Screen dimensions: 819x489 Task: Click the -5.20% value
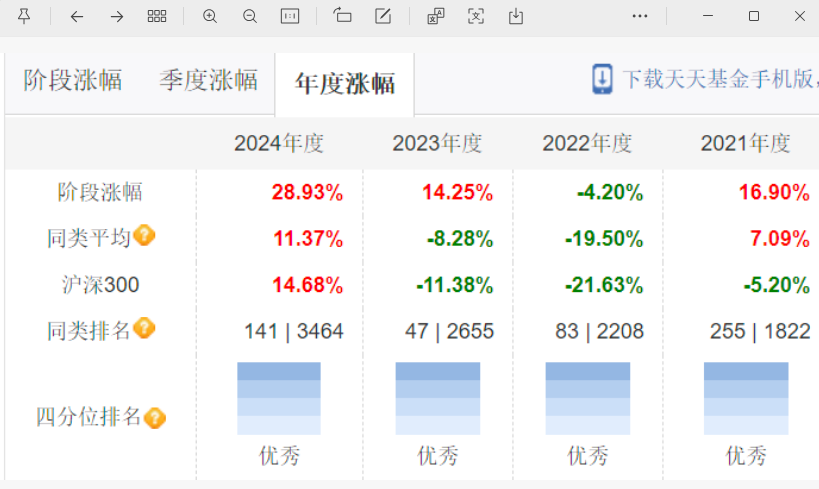777,285
